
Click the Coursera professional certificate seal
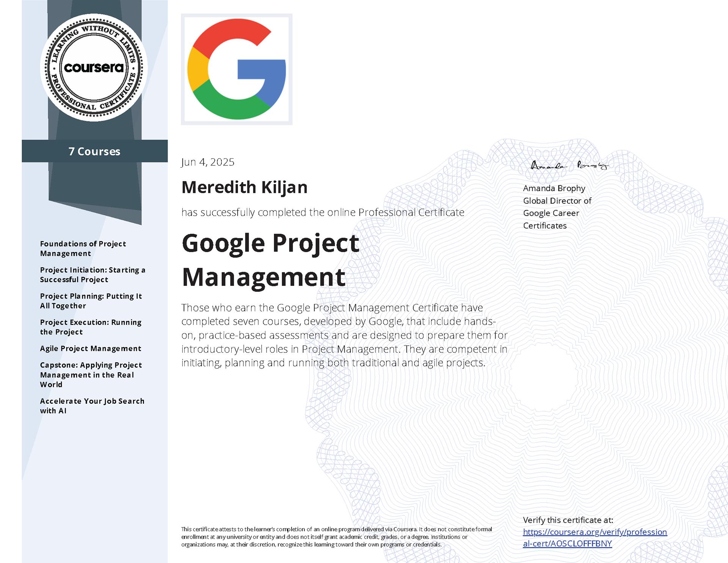[94, 68]
